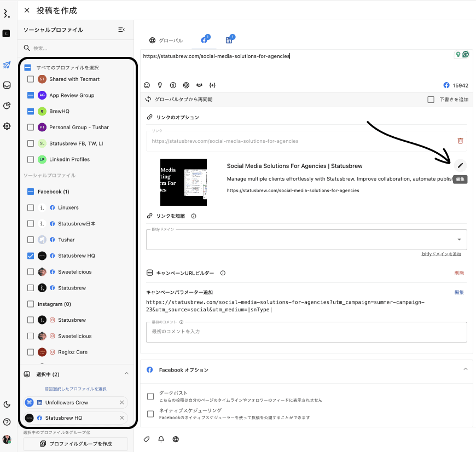The image size is (476, 452).
Task: Collapse the Facebook オプション section
Action: tap(466, 369)
